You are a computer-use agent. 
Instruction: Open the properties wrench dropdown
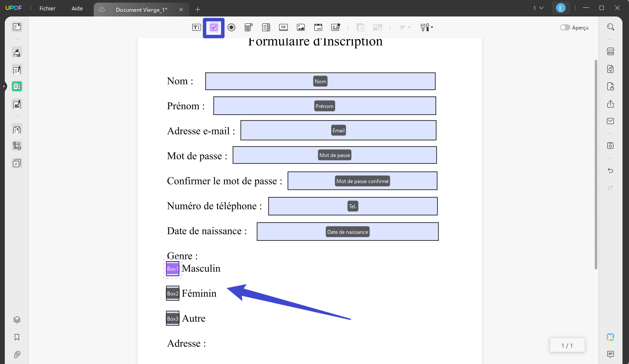click(426, 27)
